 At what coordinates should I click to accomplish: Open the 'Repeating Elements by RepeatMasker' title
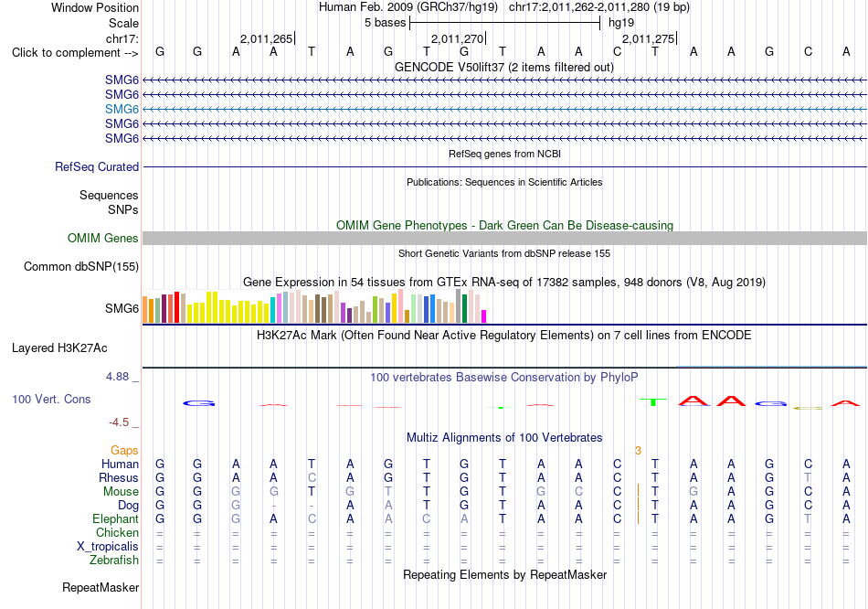(504, 574)
